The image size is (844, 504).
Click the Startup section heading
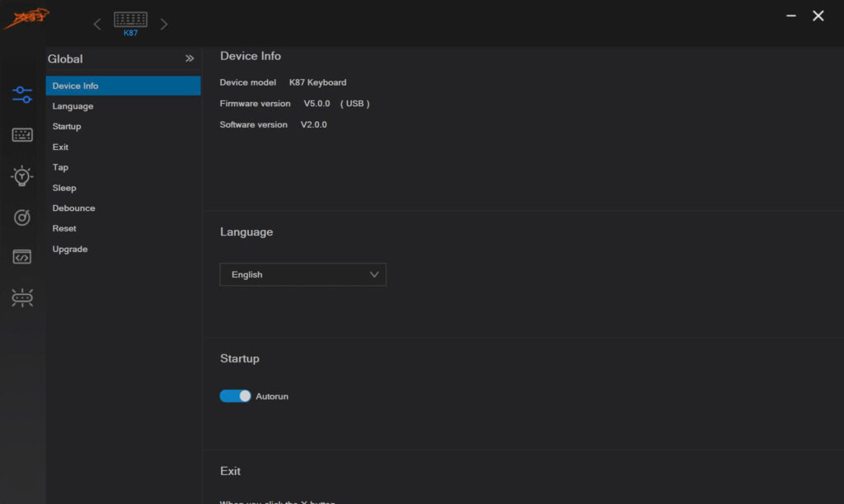240,359
